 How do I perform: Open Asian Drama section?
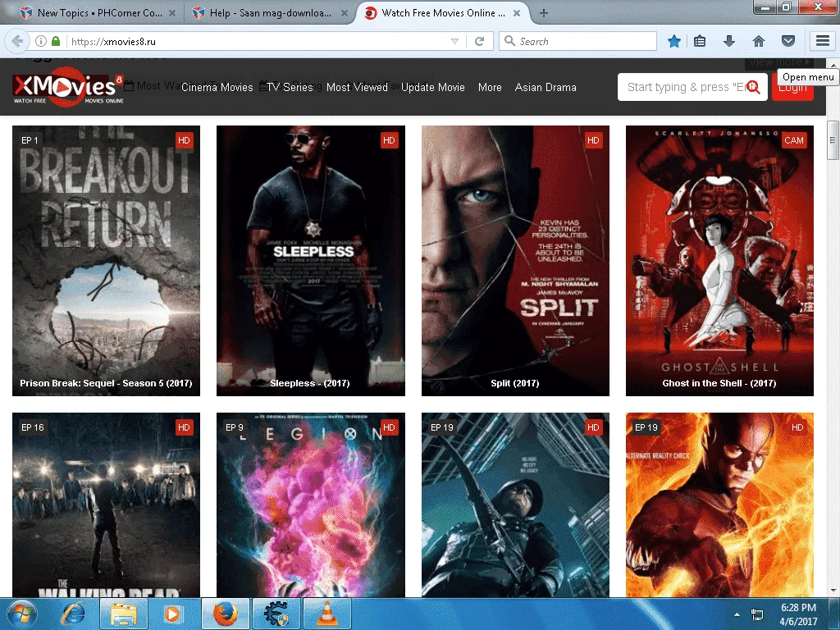[546, 87]
